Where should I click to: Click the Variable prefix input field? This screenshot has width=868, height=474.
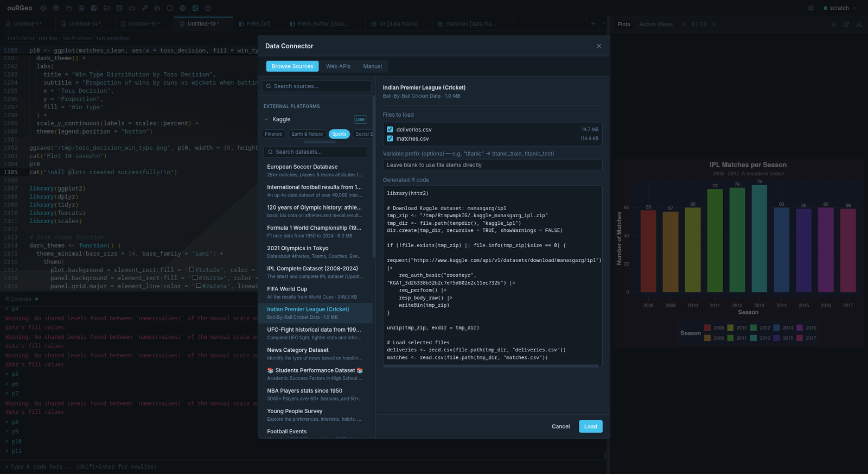(x=493, y=165)
